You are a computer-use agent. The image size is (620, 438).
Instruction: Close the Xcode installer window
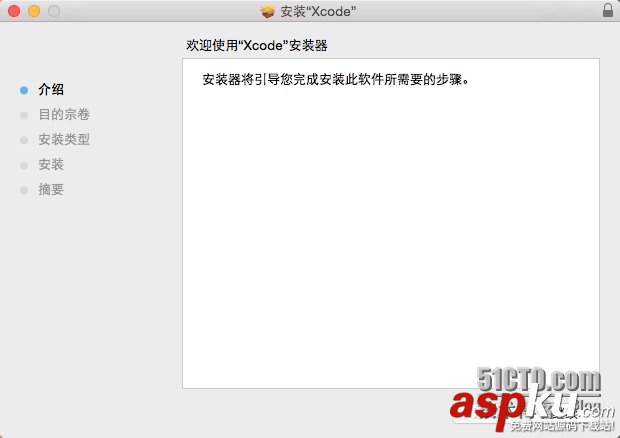tap(14, 11)
